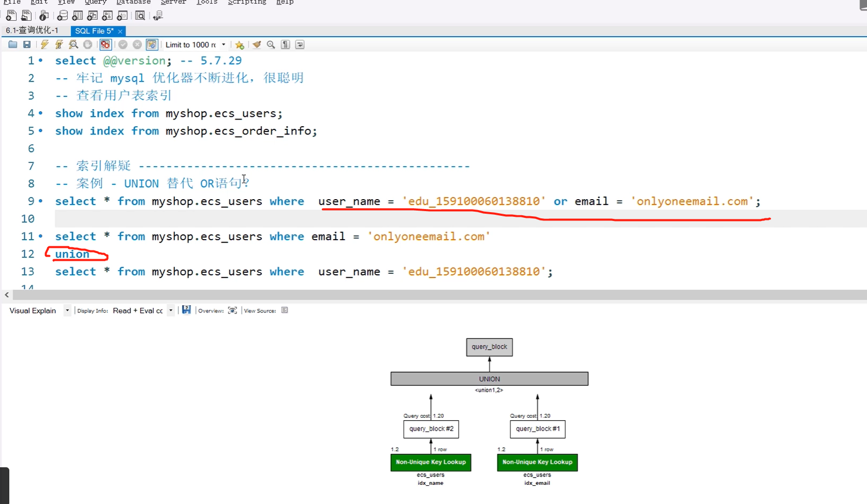Run explain plan magnifier-lightning icon
This screenshot has height=504, width=867.
74,45
